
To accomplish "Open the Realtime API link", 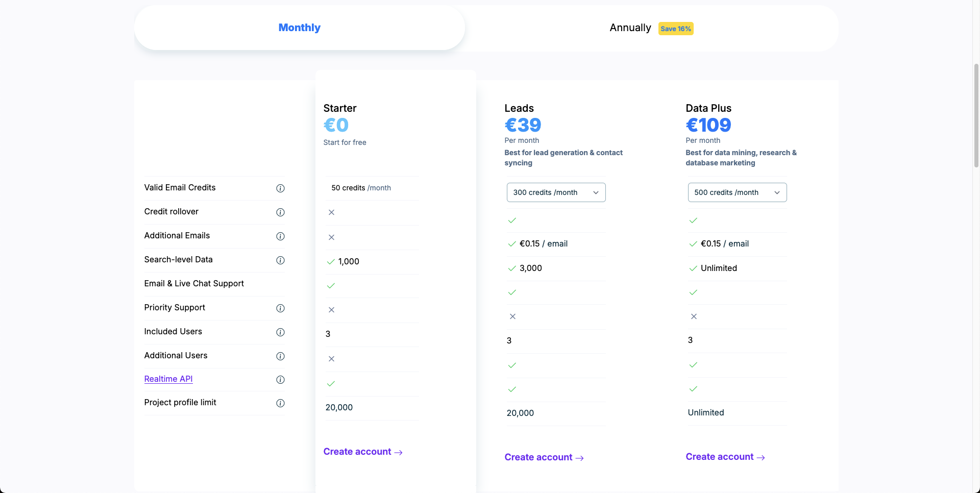I will pos(168,379).
